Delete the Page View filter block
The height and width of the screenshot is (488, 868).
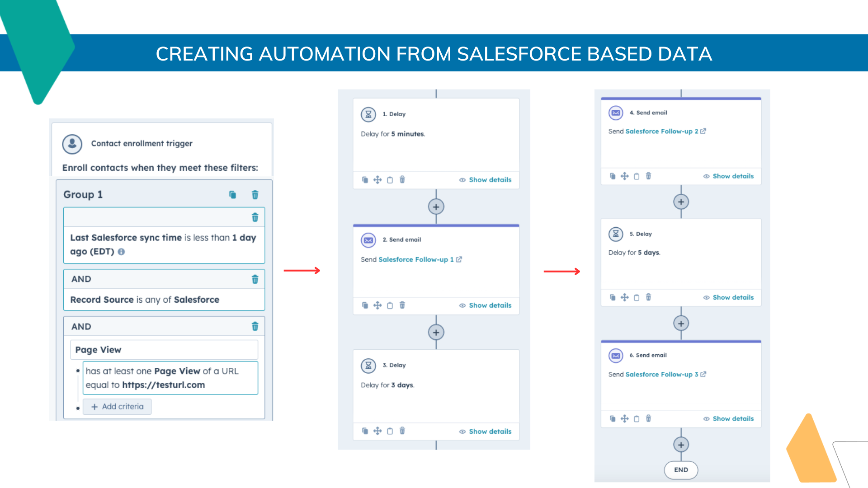(255, 326)
